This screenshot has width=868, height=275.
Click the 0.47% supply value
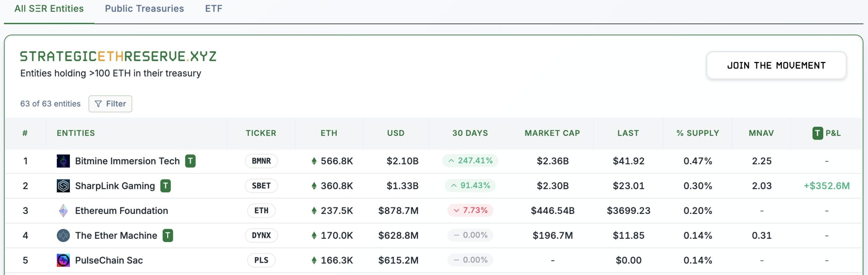tap(698, 161)
